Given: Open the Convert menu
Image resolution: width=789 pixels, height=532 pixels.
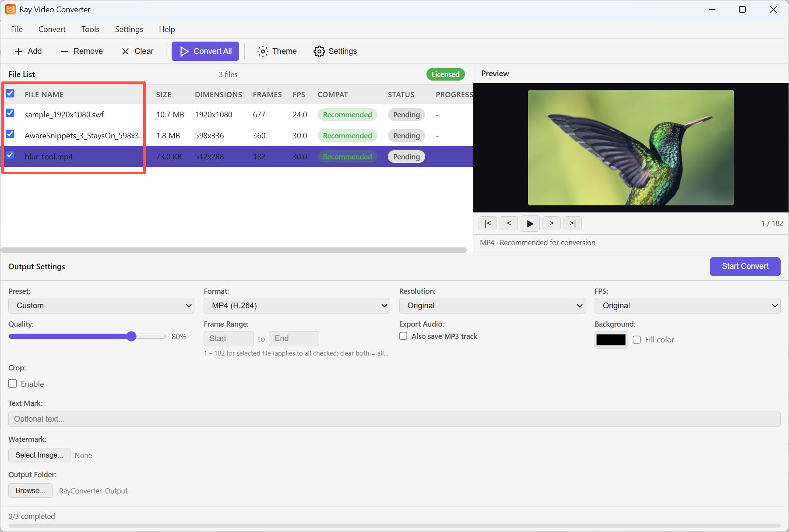Looking at the screenshot, I should tap(52, 29).
